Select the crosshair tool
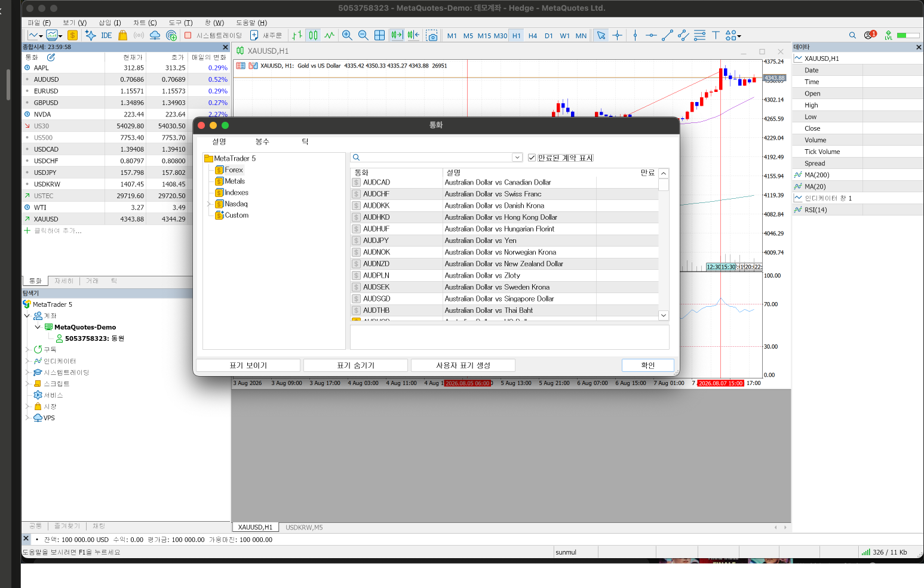 coord(618,35)
